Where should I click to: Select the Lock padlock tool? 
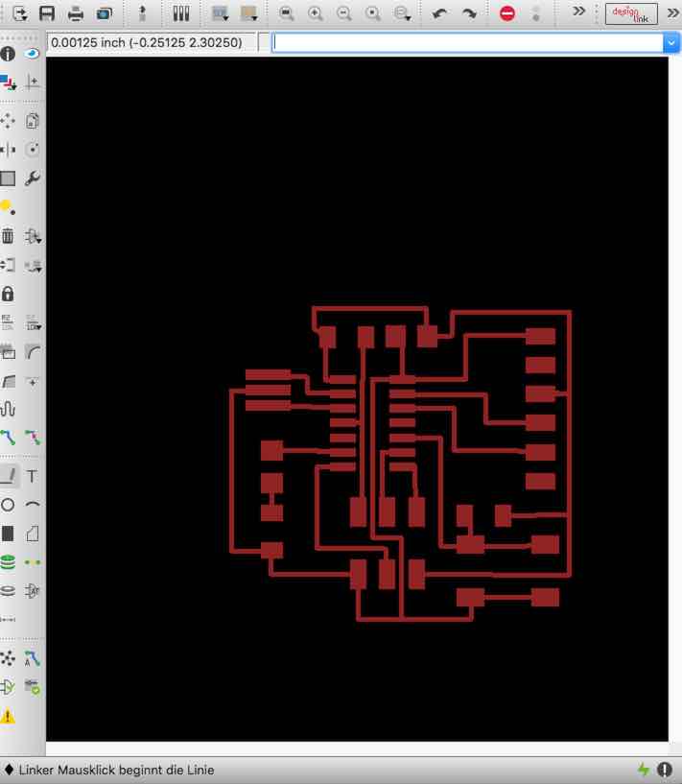click(8, 294)
